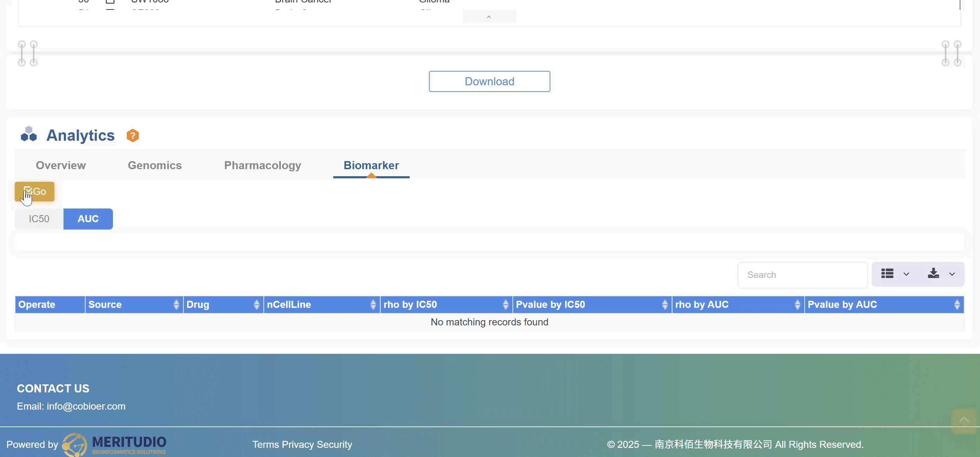Screen dimensions: 980x457
Task: Open the Pharmacology tab
Action: click(262, 165)
